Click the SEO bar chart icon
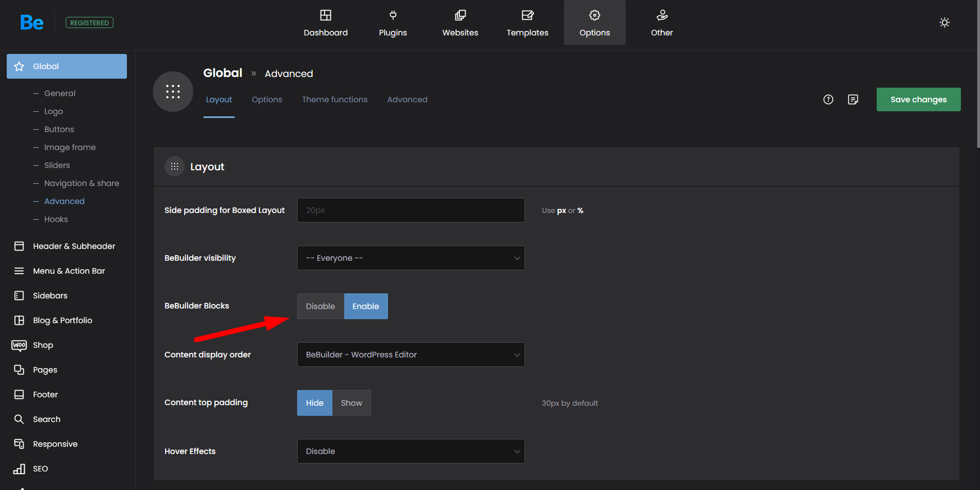Image resolution: width=980 pixels, height=490 pixels. click(x=19, y=469)
